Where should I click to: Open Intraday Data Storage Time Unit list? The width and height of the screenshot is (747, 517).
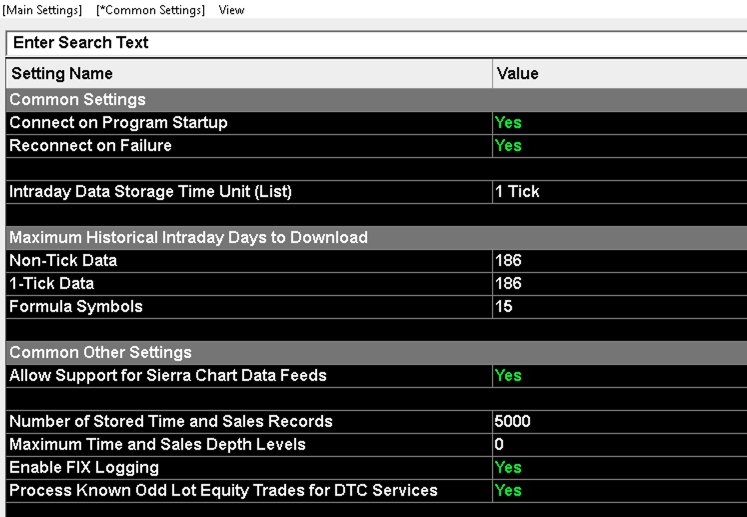coord(619,192)
